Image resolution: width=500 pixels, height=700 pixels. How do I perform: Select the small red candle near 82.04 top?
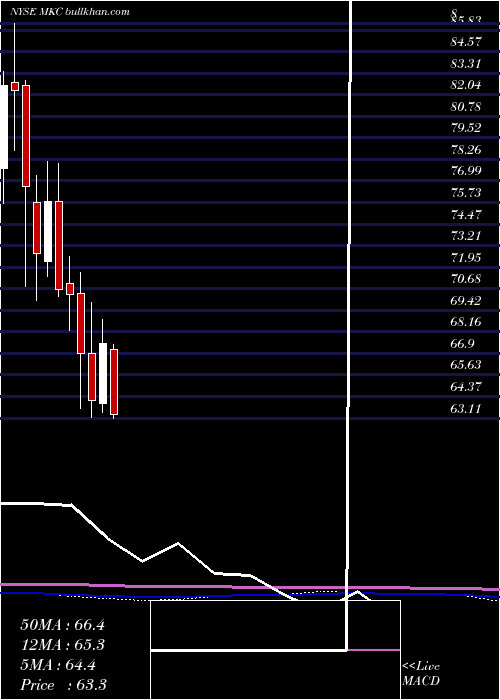coord(15,86)
